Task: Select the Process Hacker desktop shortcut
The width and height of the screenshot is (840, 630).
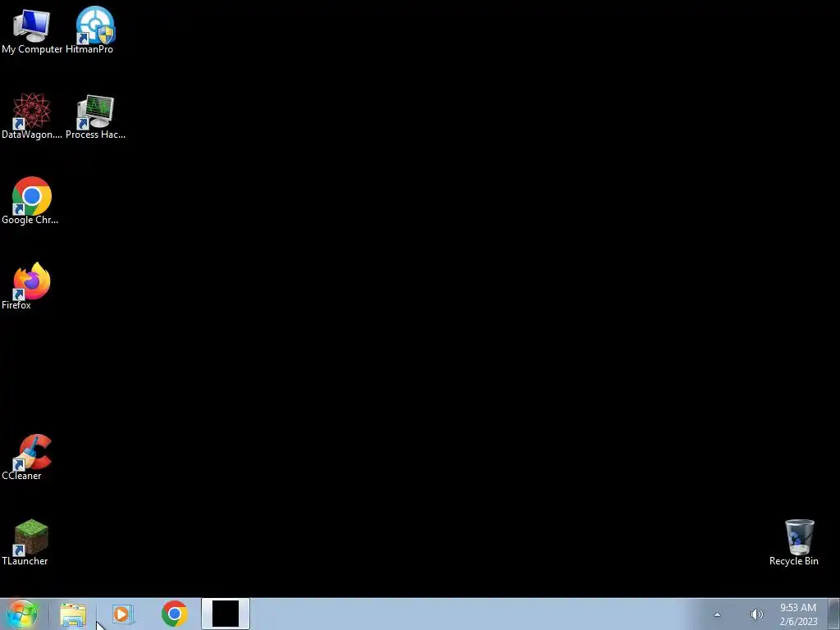Action: tap(95, 116)
